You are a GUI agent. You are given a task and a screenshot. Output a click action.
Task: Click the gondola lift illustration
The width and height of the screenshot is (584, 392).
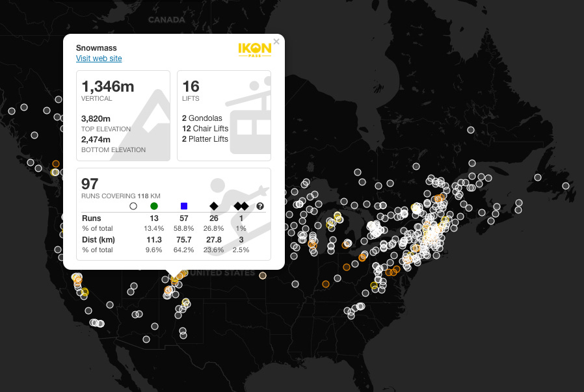pyautogui.click(x=249, y=116)
